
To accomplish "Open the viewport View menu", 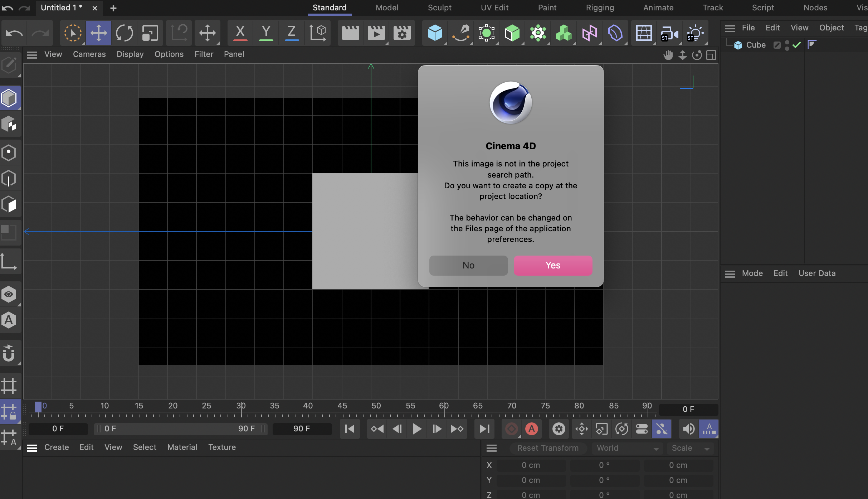I will pos(53,54).
